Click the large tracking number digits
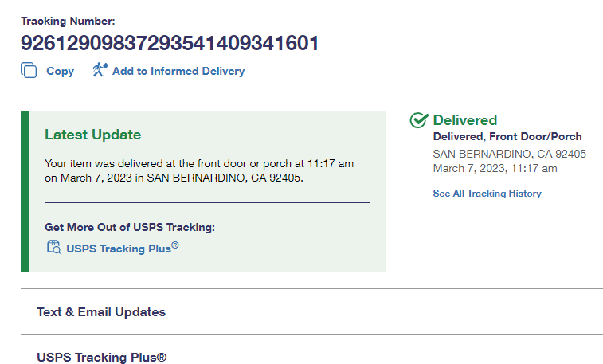This screenshot has height=364, width=603. tap(170, 43)
